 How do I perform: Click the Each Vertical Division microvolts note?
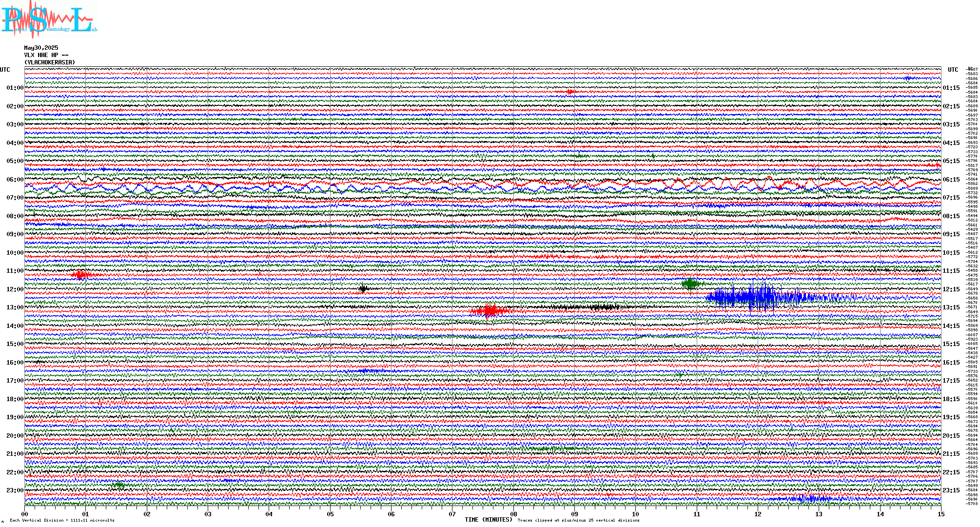62,520
